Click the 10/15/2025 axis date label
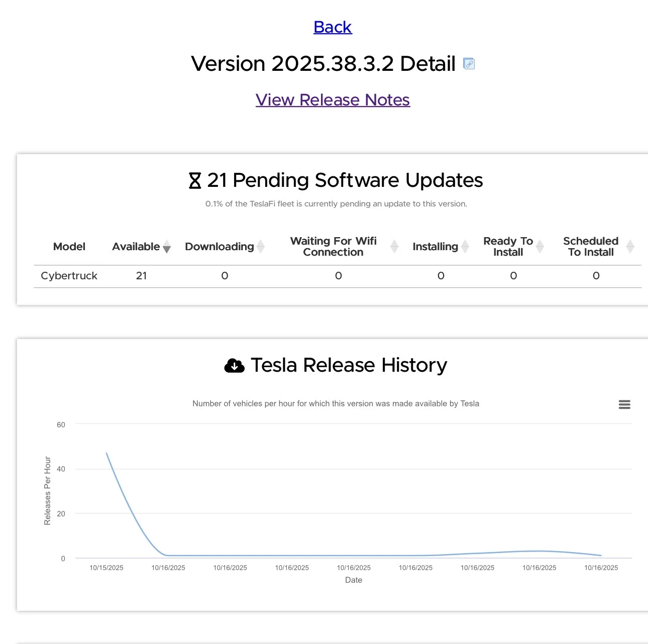This screenshot has width=648, height=644. tap(106, 568)
